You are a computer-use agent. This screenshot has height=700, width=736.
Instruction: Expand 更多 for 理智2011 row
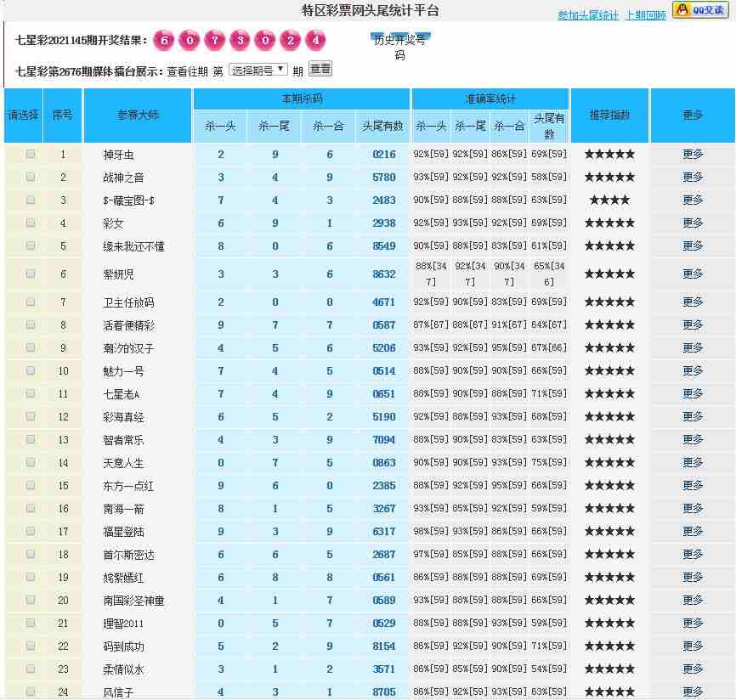pyautogui.click(x=693, y=624)
